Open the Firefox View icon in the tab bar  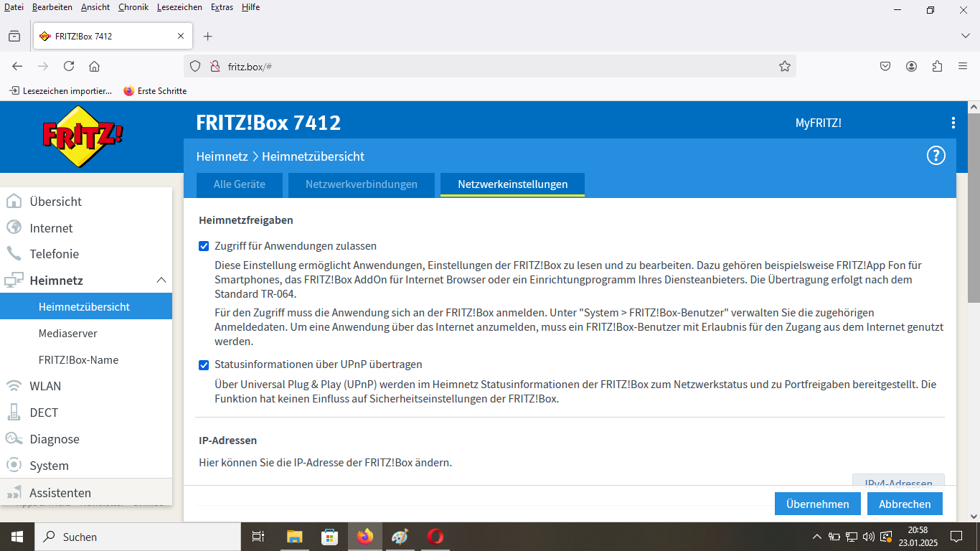[x=14, y=36]
